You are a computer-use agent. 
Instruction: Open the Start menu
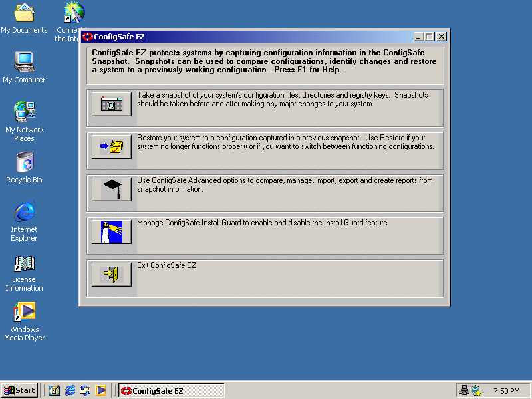pos(20,390)
